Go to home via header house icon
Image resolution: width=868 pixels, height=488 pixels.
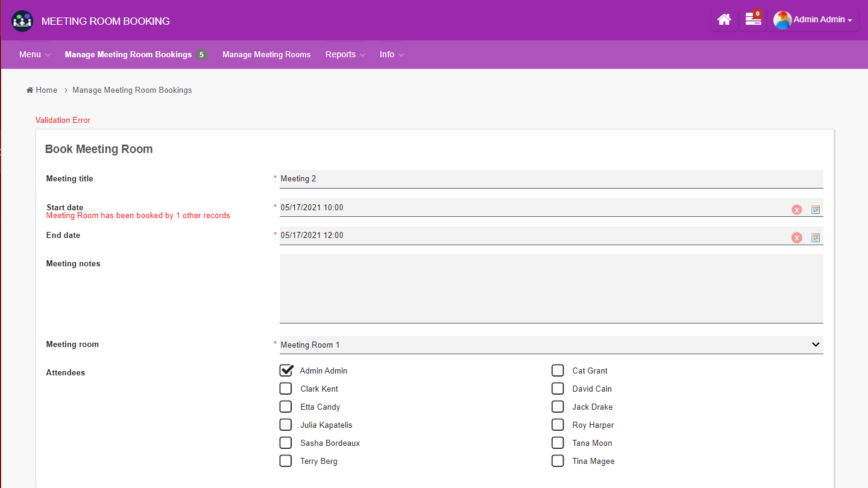(724, 20)
